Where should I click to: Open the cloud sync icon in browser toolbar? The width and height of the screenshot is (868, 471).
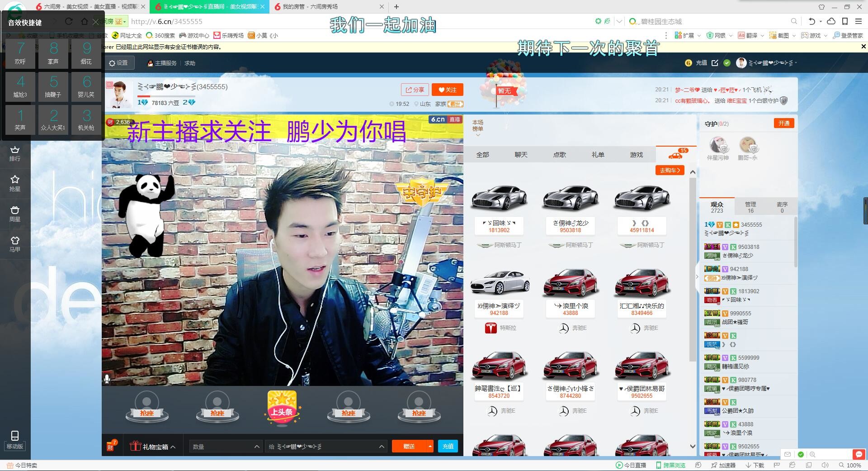tap(831, 21)
